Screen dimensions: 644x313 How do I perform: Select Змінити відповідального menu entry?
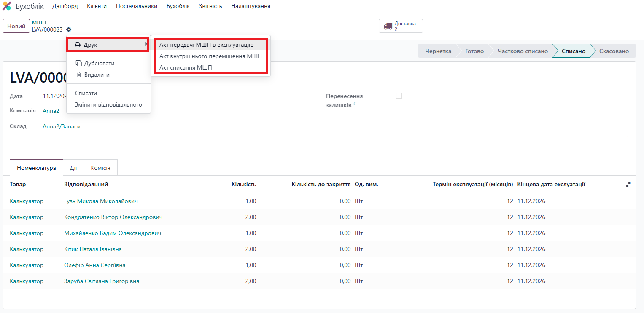click(x=108, y=104)
